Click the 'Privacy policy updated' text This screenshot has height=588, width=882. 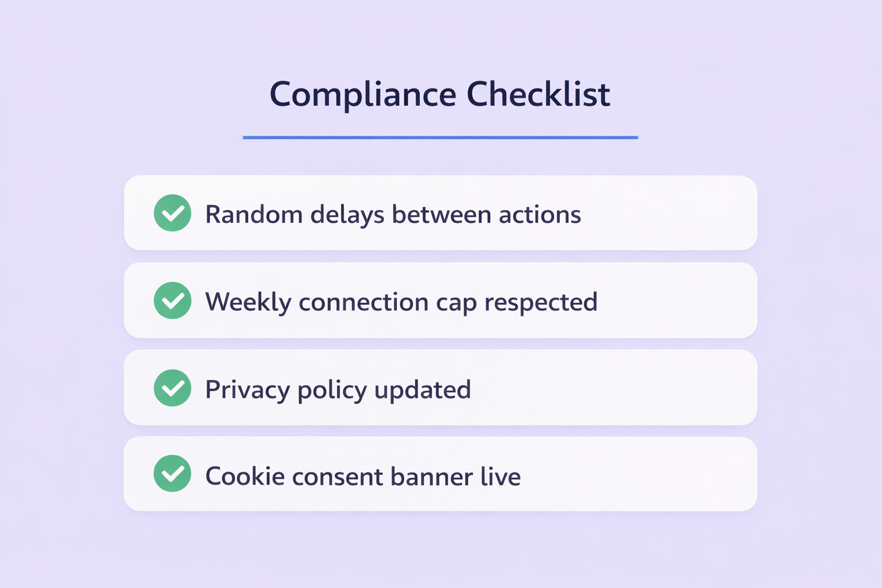pyautogui.click(x=338, y=389)
